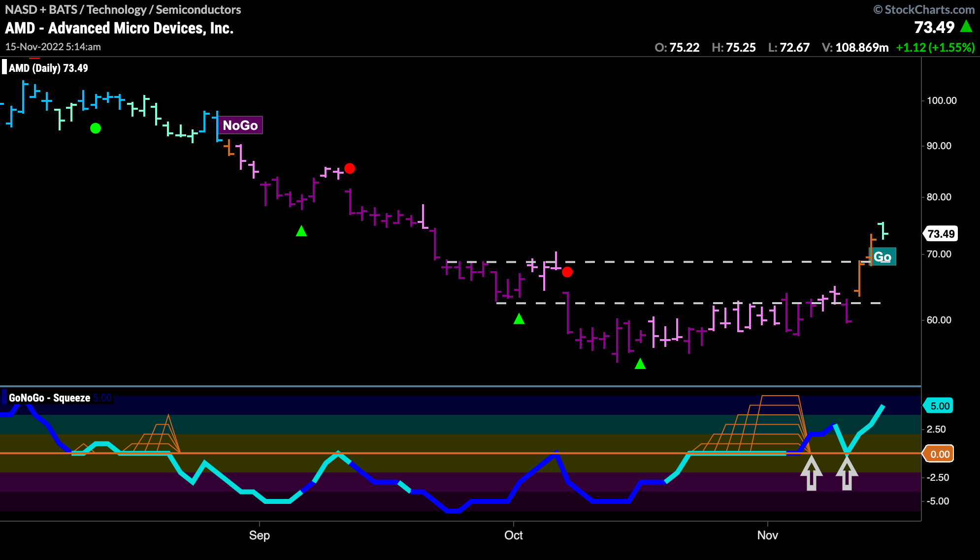The height and width of the screenshot is (560, 980).
Task: Click the green up arrow beside 73.49 header price
Action: point(967,26)
